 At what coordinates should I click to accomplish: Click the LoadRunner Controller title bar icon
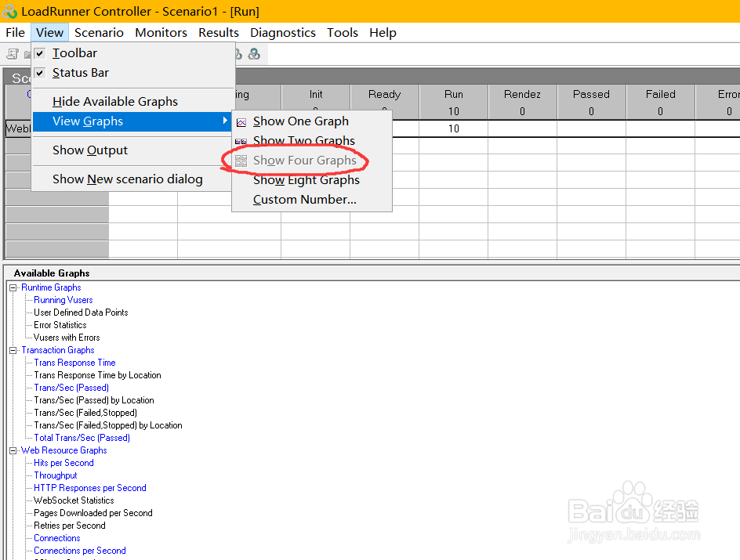[x=9, y=11]
